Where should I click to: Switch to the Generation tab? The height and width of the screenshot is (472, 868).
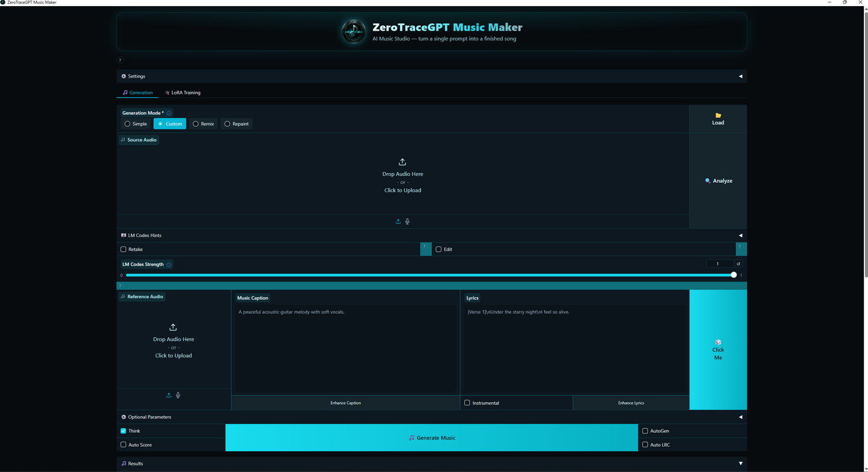(138, 93)
